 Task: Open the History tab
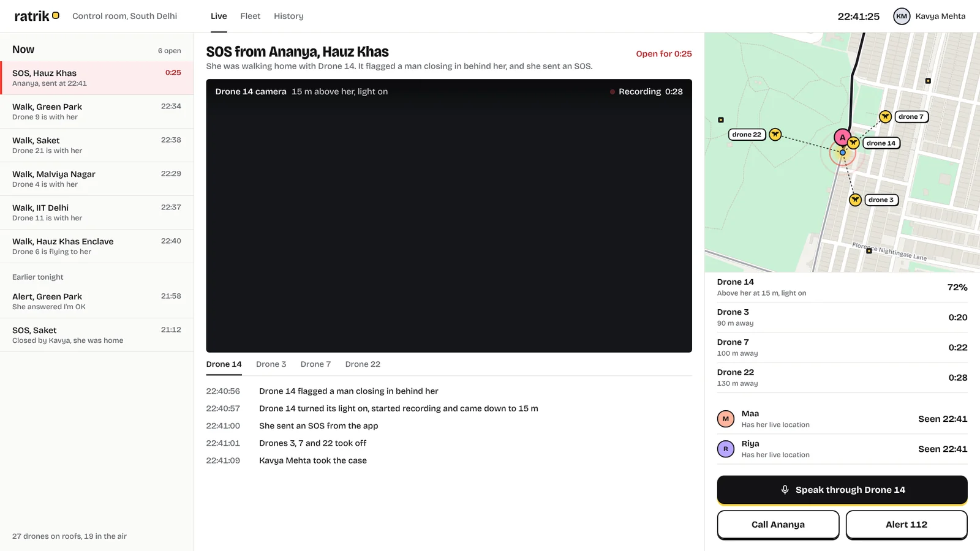pyautogui.click(x=288, y=16)
